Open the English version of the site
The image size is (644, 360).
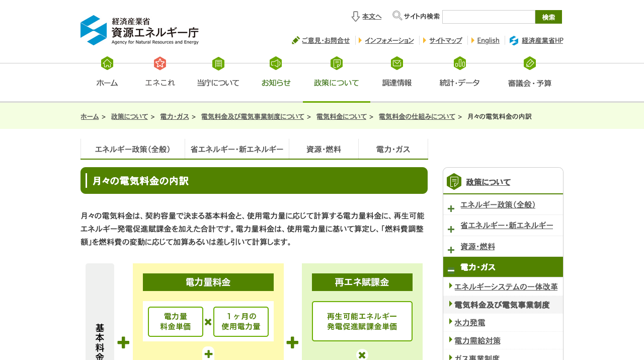489,40
